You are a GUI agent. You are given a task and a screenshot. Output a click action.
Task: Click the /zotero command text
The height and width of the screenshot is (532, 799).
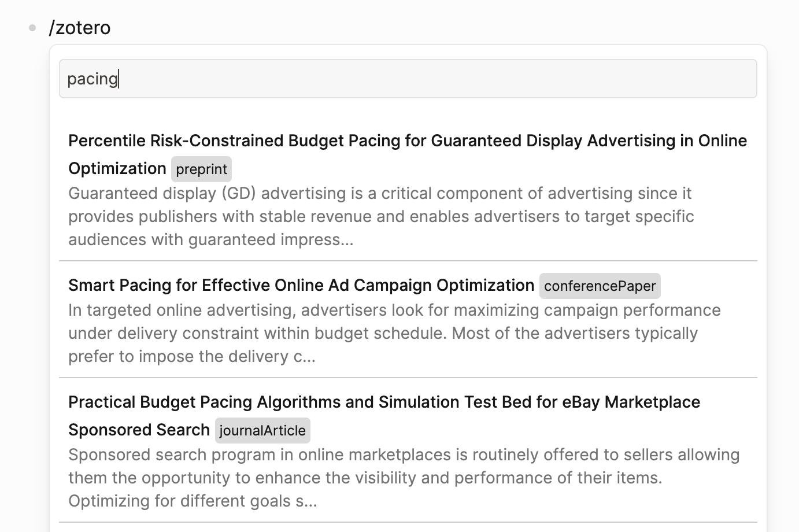80,28
